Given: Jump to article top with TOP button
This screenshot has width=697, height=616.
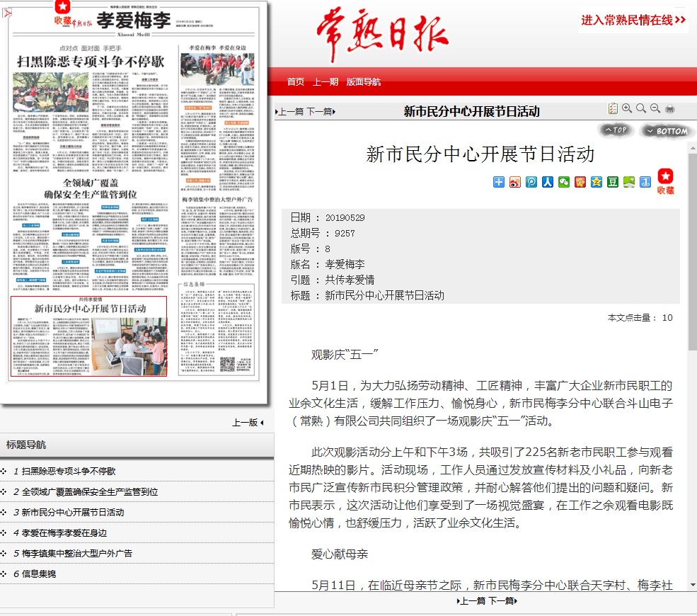Looking at the screenshot, I should pyautogui.click(x=616, y=130).
